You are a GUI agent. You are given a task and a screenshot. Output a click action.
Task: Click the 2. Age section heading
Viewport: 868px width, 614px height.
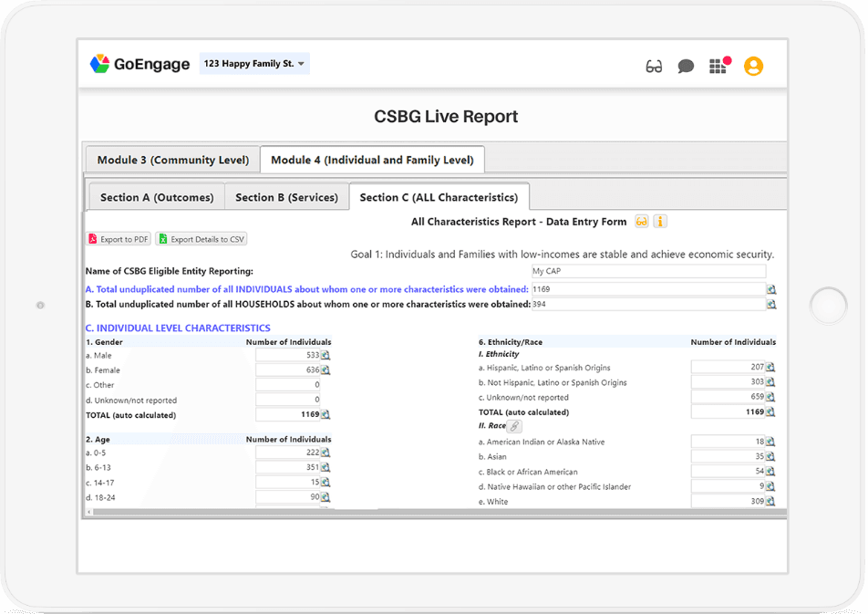98,440
